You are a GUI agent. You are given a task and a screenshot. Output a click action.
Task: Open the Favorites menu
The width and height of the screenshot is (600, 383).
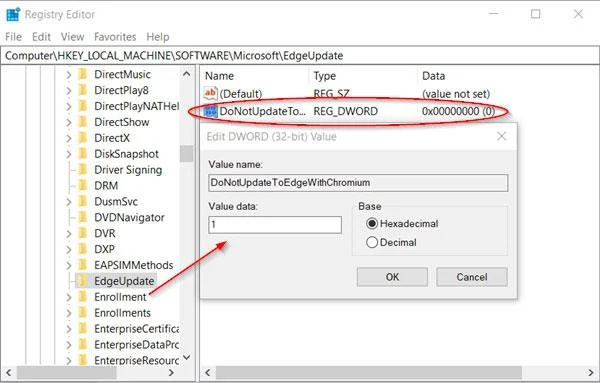tap(115, 37)
